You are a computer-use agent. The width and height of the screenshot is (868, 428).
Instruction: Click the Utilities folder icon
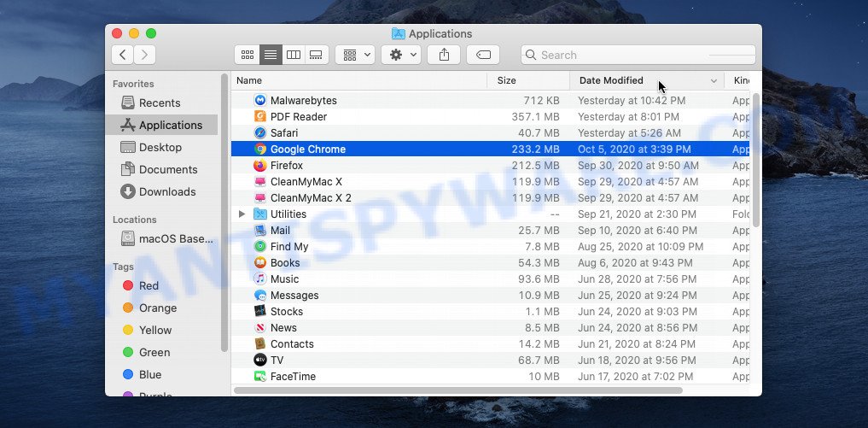260,214
